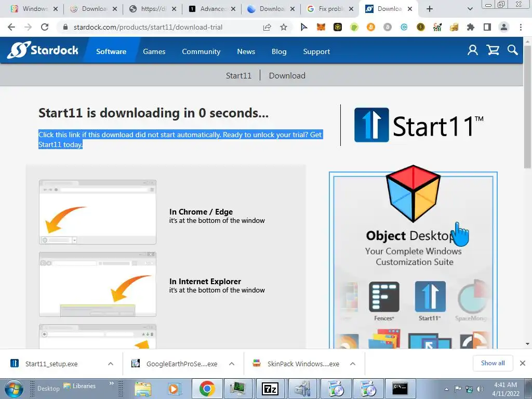Screen dimensions: 532x399
Task: Open the News menu item
Action: pyautogui.click(x=246, y=51)
